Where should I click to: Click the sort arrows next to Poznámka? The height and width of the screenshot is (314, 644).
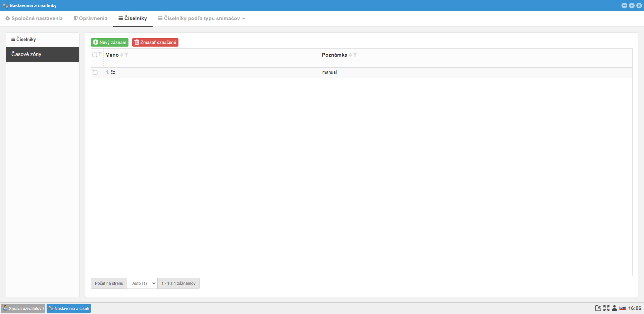[351, 55]
